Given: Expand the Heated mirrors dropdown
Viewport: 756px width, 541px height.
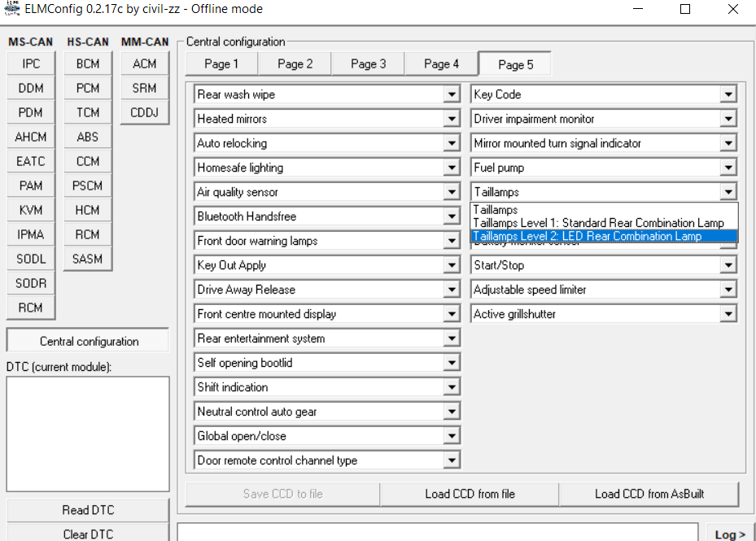Looking at the screenshot, I should pos(452,119).
